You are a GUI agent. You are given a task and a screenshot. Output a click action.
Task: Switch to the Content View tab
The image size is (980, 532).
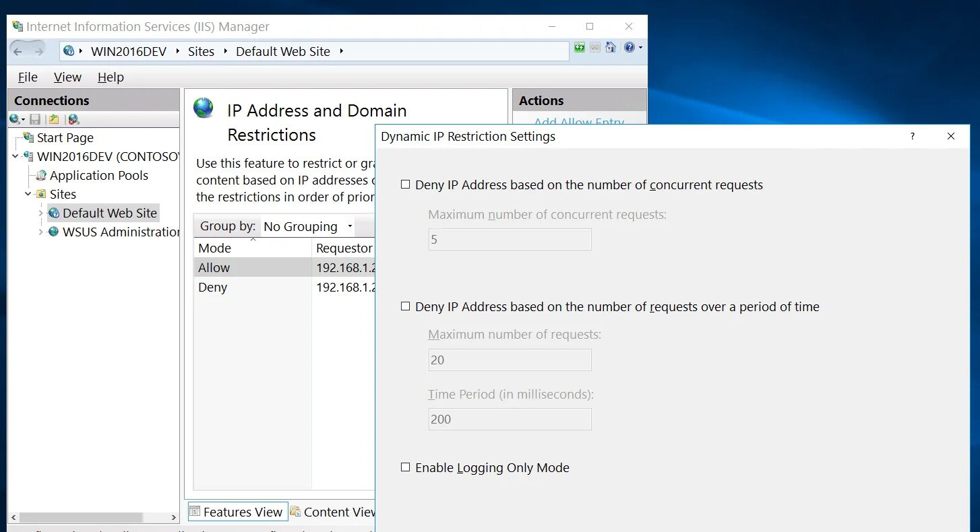(334, 512)
